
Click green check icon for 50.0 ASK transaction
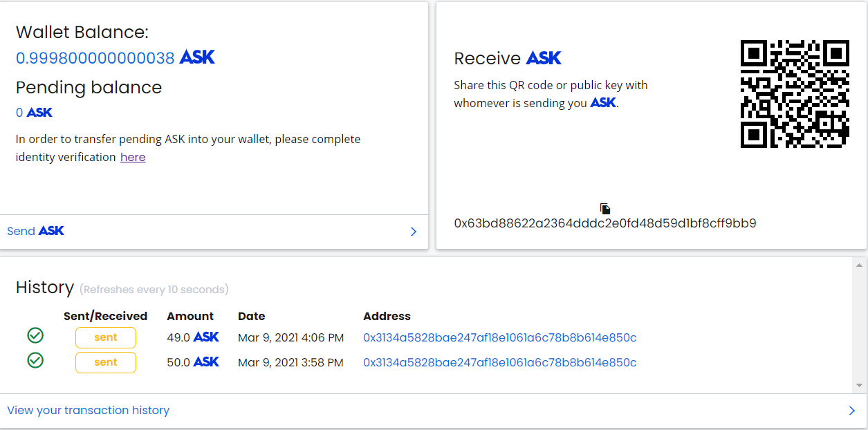tap(35, 360)
